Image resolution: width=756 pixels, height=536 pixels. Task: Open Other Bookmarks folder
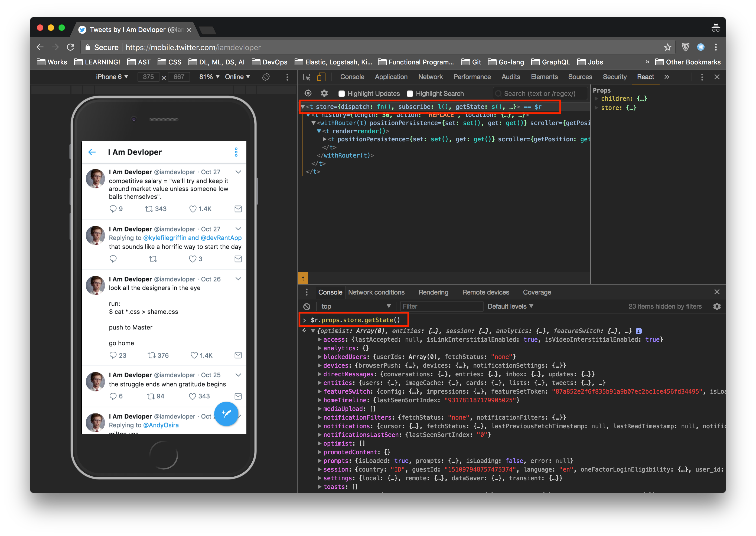pos(688,62)
